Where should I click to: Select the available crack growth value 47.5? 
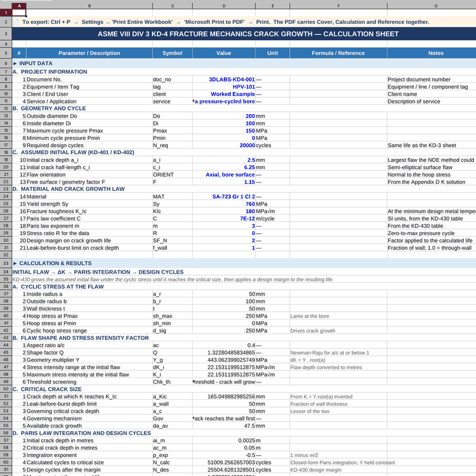(224, 425)
